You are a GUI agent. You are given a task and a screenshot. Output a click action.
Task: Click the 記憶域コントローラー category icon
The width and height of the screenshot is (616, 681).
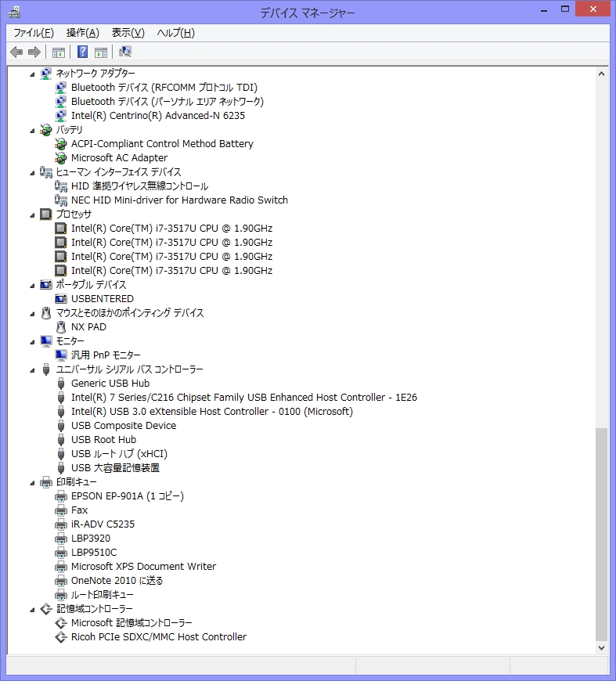(x=45, y=609)
